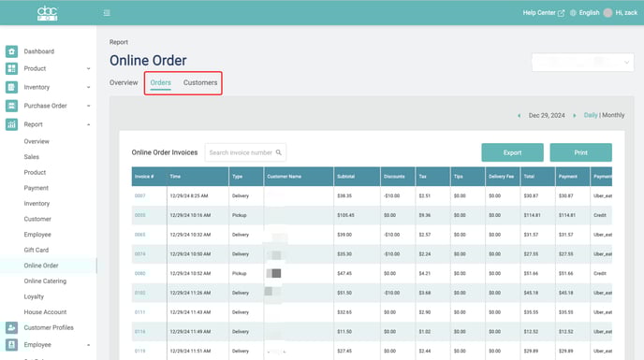Expand the Product sidebar menu chevron
Image resolution: width=644 pixels, height=360 pixels.
pyautogui.click(x=88, y=68)
